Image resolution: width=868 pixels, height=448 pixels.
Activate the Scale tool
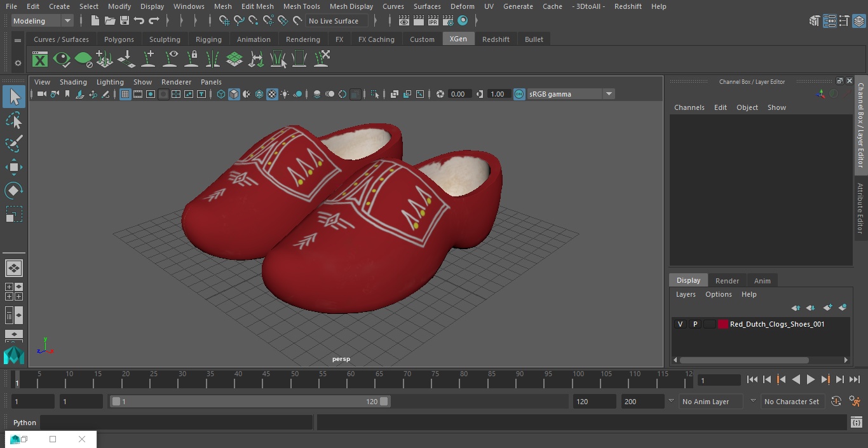click(14, 214)
